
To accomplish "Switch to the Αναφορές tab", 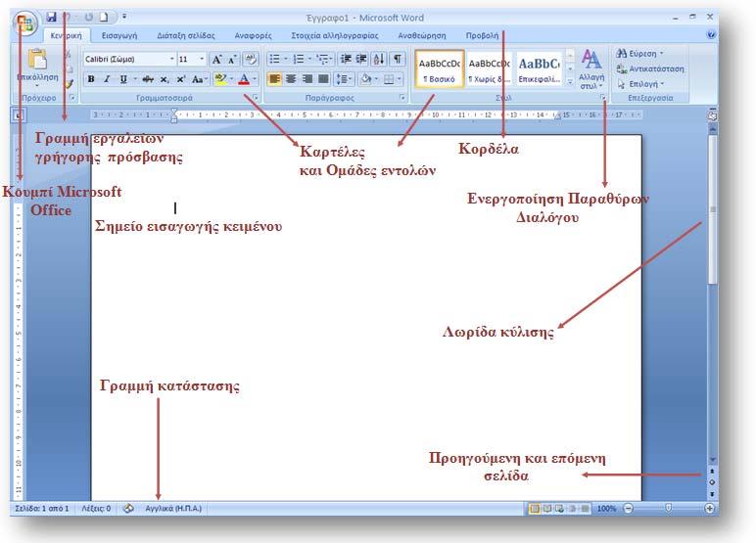I will [253, 35].
